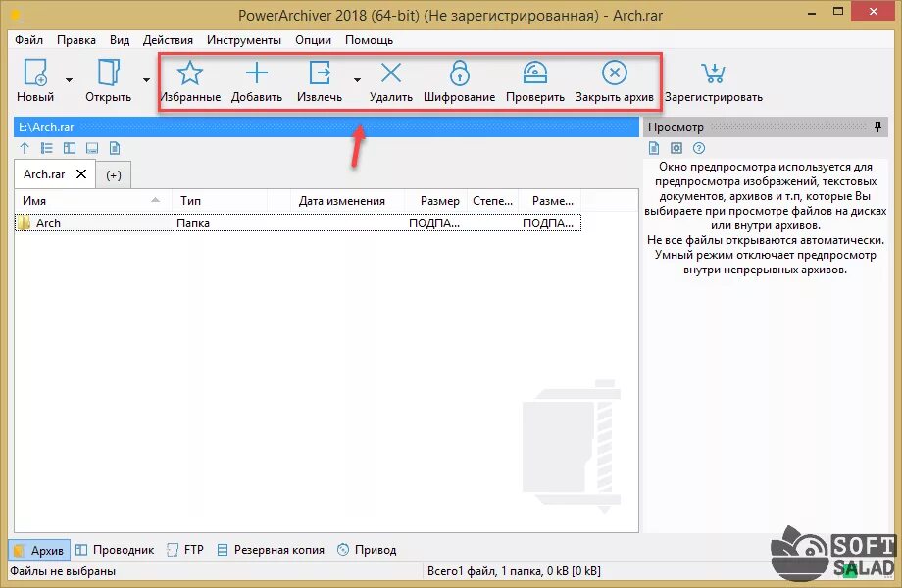Screen dimensions: 902x588
Task: Sort by Дата изменения column header
Action: coord(347,201)
